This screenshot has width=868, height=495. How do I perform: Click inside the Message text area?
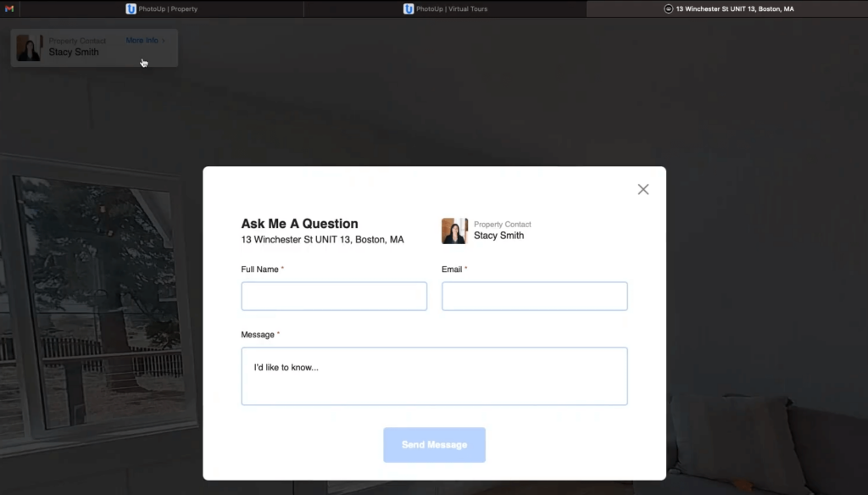click(x=434, y=376)
